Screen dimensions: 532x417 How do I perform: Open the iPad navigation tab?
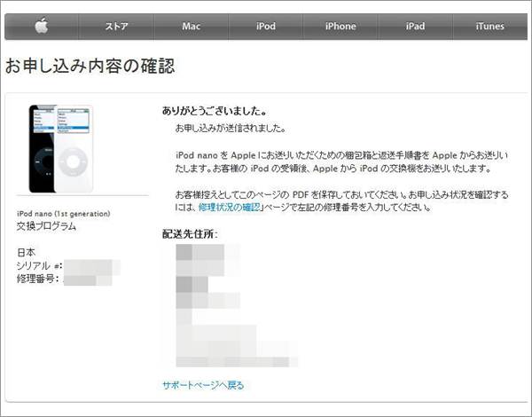coord(415,27)
